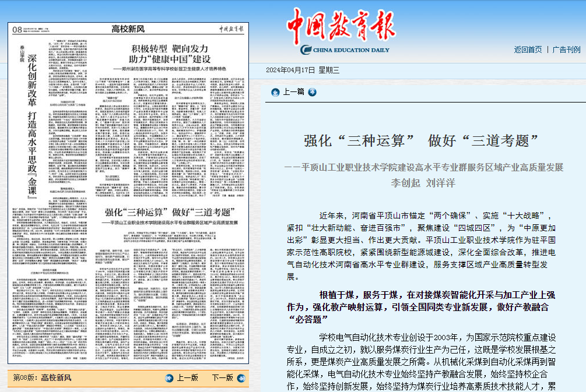Screen dimensions: 586x392
Task: Click the article title 强化“三种运算” 做好“三道考题”
Action: coord(421,141)
